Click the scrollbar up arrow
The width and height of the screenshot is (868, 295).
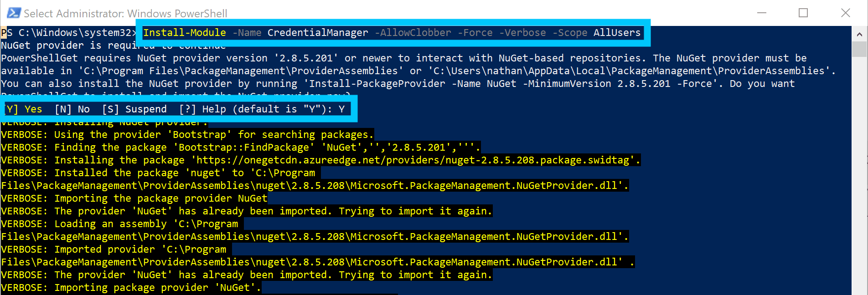click(x=859, y=34)
